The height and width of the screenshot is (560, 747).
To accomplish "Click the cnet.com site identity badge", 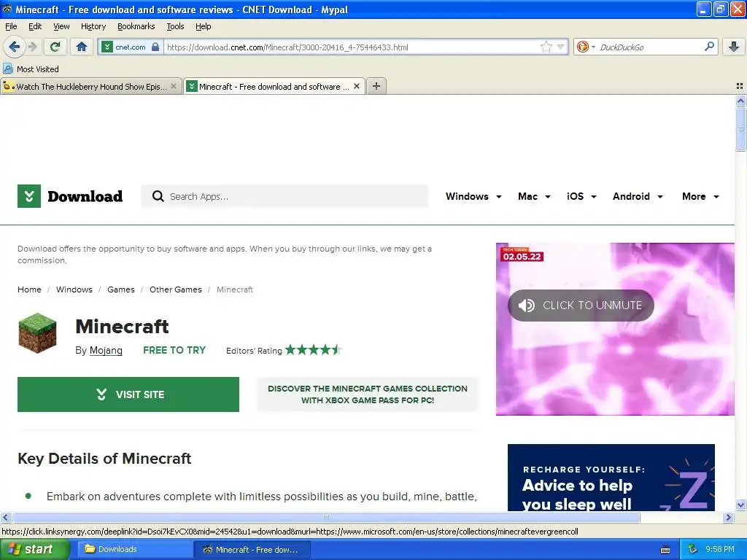I will coord(130,47).
